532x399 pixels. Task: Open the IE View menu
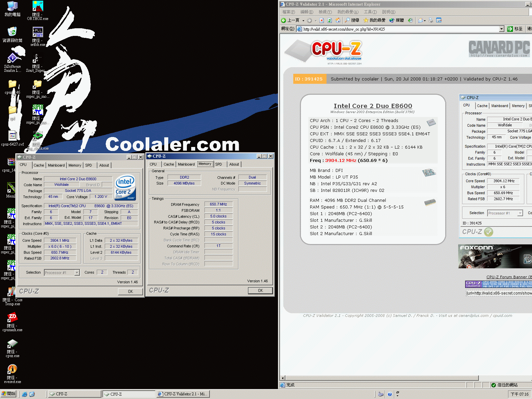(x=325, y=12)
